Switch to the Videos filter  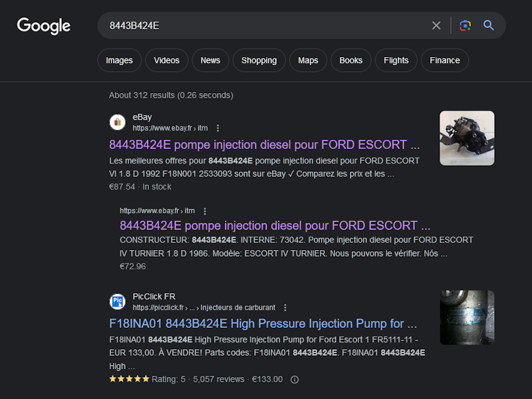pyautogui.click(x=167, y=61)
